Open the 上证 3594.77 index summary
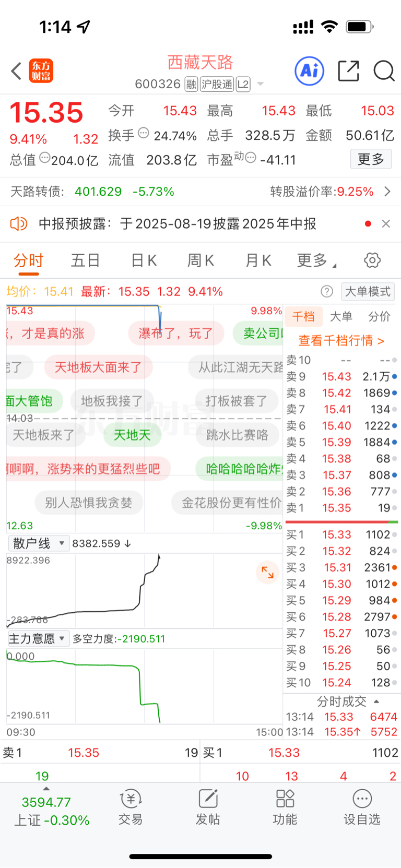 [51, 811]
